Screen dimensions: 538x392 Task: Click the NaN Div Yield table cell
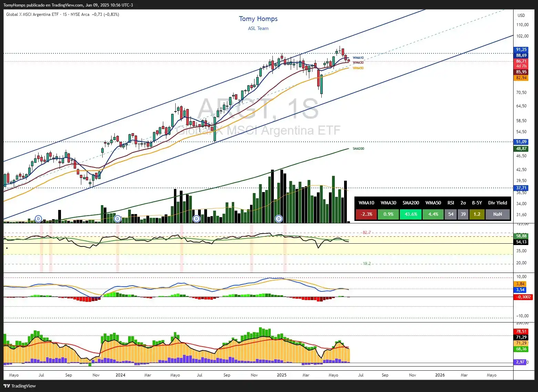tap(497, 214)
